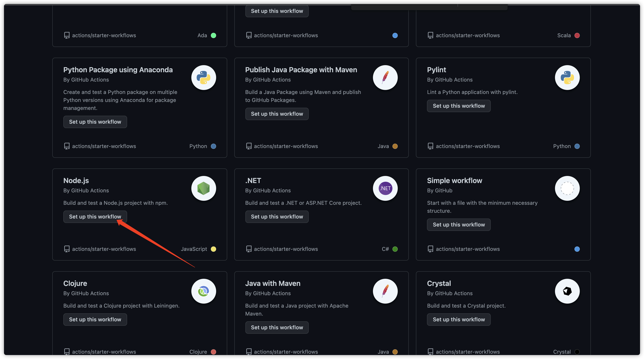Image resolution: width=644 pixels, height=359 pixels.
Task: Click the Maven feather logo on Publish Java Package card
Action: click(385, 78)
